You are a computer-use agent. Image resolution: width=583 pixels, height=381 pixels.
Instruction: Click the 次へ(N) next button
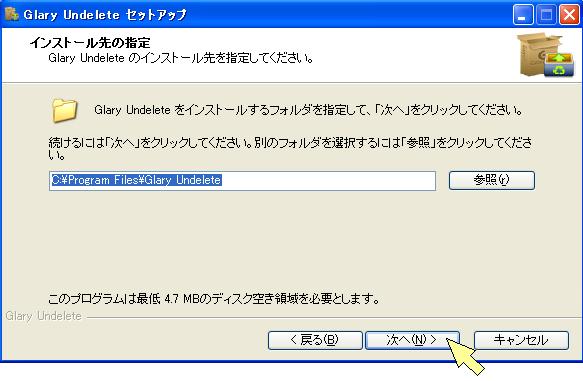click(x=412, y=340)
